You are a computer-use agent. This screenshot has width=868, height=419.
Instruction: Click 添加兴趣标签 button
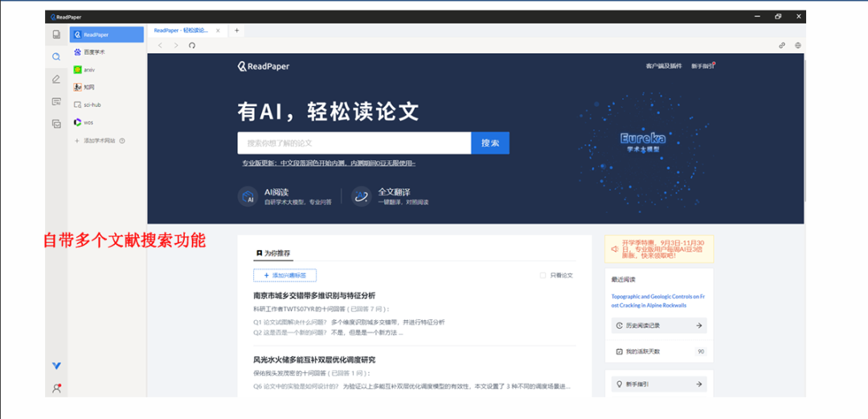point(285,275)
